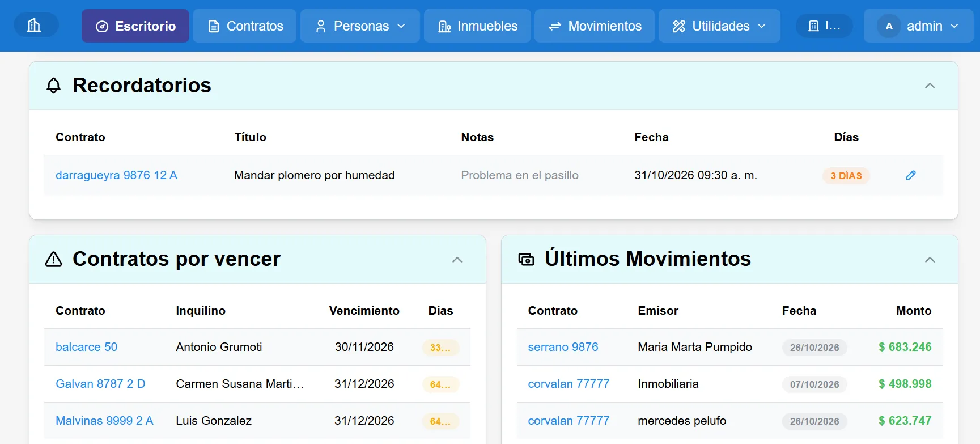The height and width of the screenshot is (444, 980).
Task: Click the bell icon beside Recordatorios
Action: 54,86
